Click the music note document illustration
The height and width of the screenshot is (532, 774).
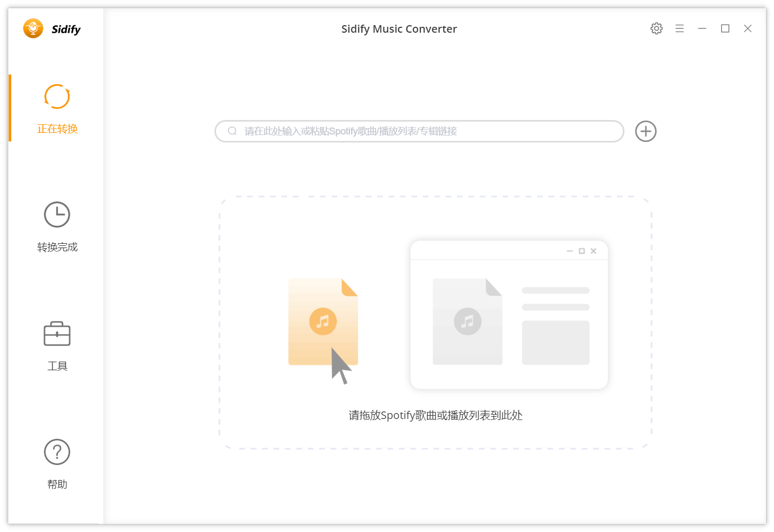pyautogui.click(x=323, y=322)
